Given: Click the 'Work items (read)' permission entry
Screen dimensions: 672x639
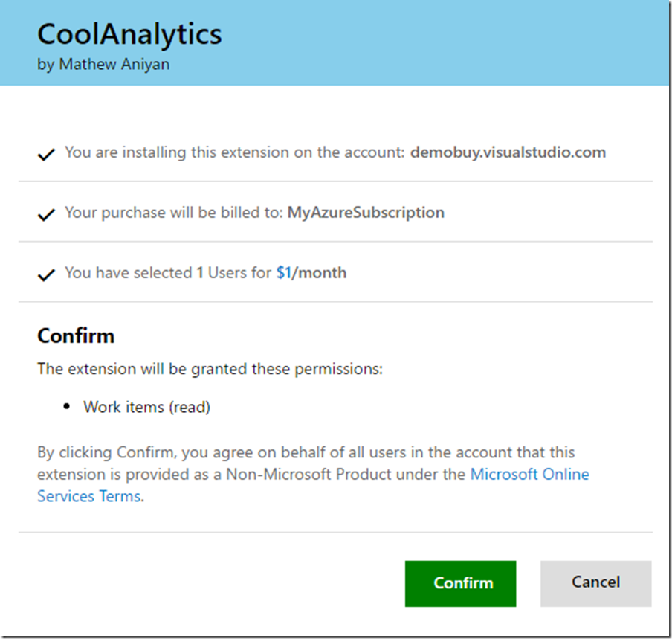Looking at the screenshot, I should click(x=146, y=407).
